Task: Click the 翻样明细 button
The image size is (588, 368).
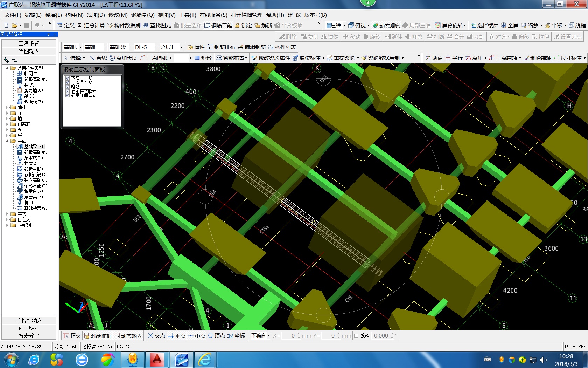Action: pos(29,328)
